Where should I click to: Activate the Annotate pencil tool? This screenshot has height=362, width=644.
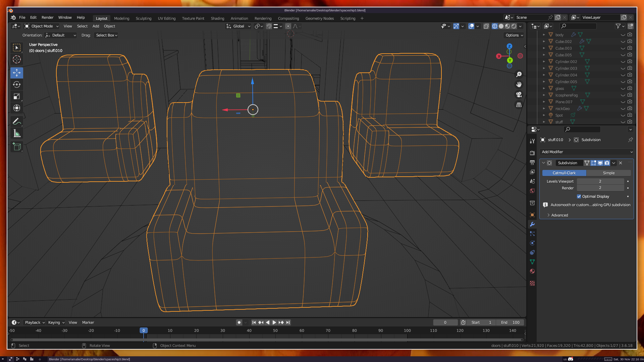[x=17, y=121]
